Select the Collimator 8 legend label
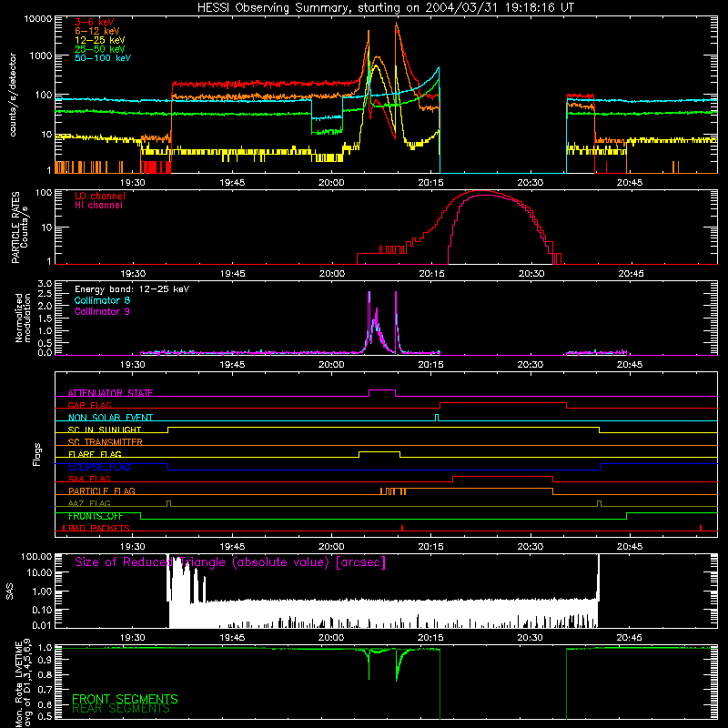The image size is (728, 728). click(102, 300)
